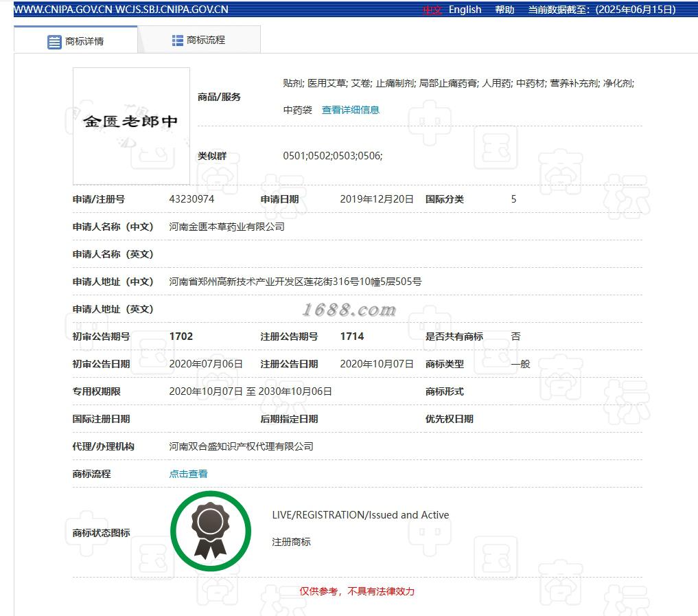
Task: Switch to the 商标流程 tab
Action: [x=199, y=40]
